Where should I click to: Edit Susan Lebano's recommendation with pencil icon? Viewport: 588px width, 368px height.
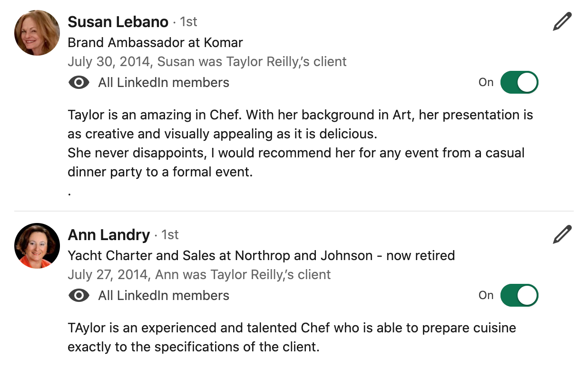pyautogui.click(x=562, y=22)
